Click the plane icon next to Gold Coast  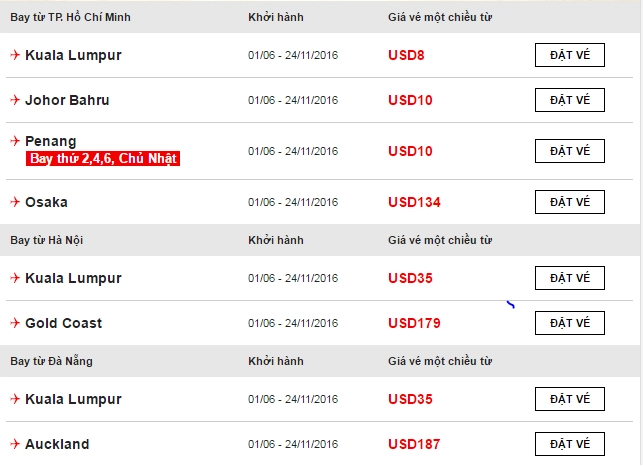coord(15,323)
